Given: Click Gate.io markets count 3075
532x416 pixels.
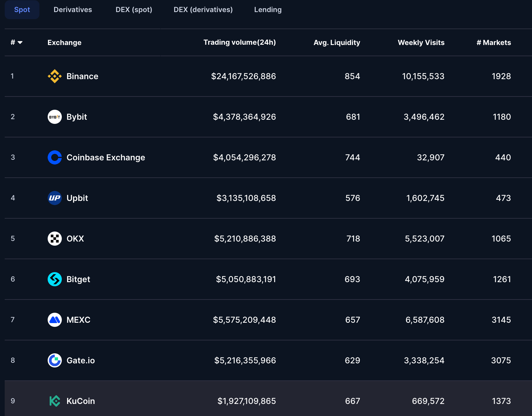Looking at the screenshot, I should [x=501, y=360].
